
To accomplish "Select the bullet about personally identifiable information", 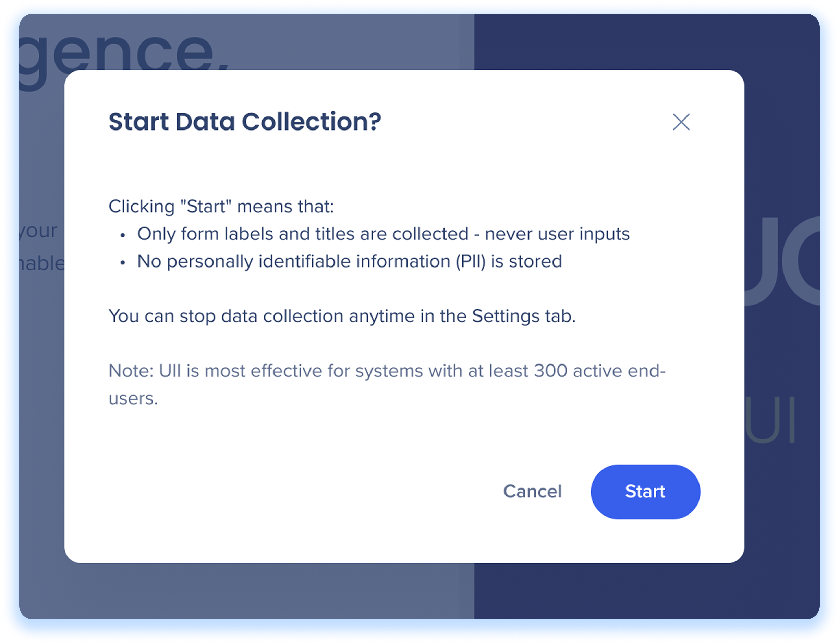I will click(x=349, y=261).
